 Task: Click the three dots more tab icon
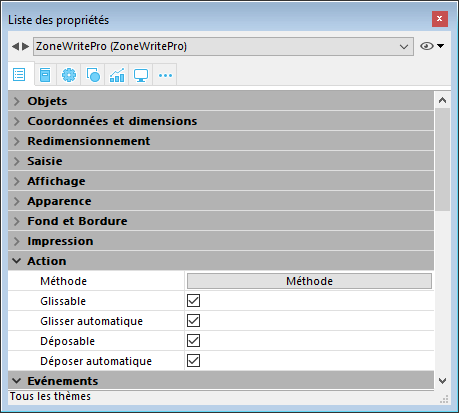[x=165, y=75]
